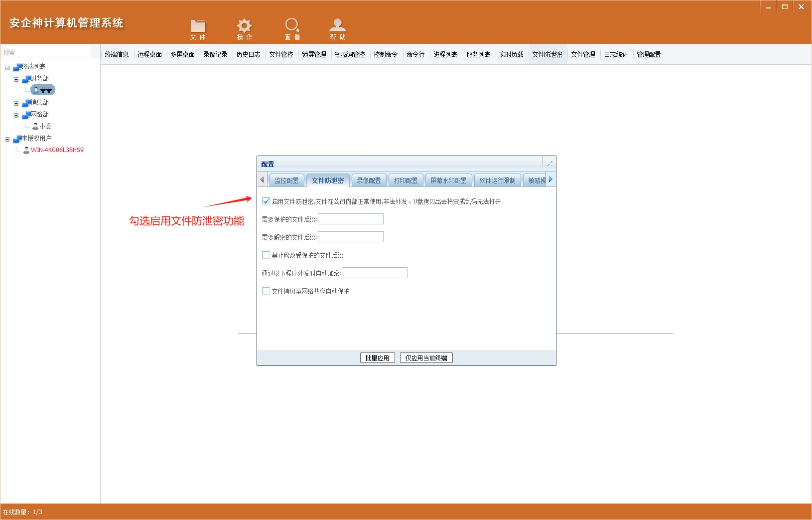Open the 屏幕水印配置 tab

[x=448, y=180]
